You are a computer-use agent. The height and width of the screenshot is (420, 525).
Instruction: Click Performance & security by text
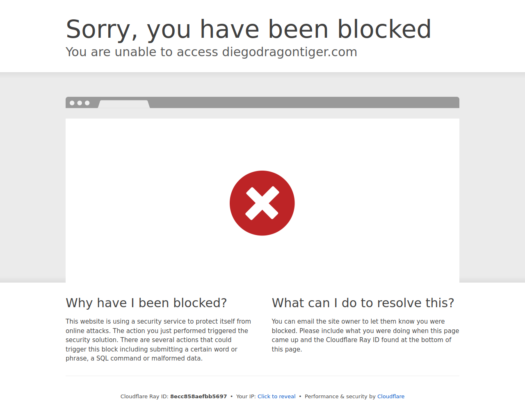coord(340,396)
